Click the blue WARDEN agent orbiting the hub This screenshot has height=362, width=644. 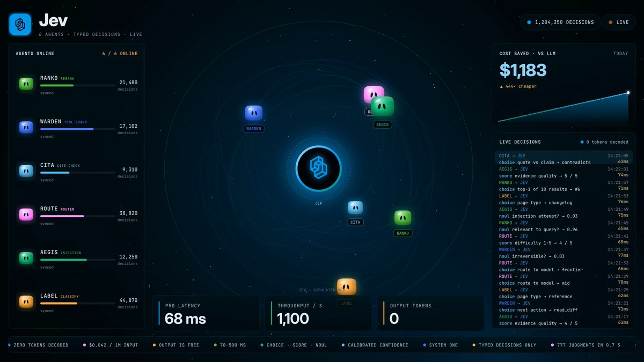click(254, 113)
